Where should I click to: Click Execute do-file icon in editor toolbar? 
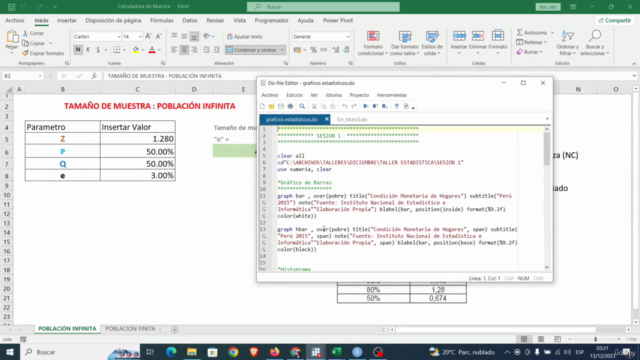pos(407,106)
